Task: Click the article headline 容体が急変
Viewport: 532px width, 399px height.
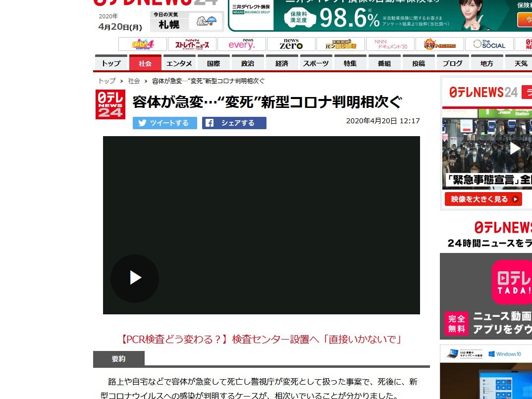Action: pyautogui.click(x=267, y=102)
